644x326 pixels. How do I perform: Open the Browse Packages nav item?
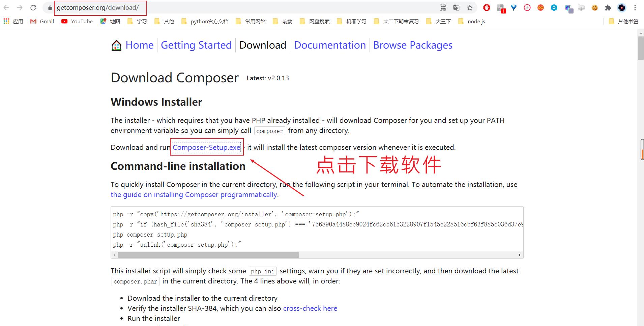413,45
